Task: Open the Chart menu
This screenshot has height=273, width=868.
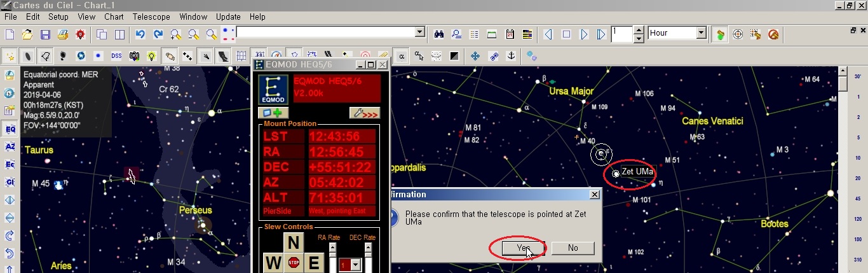Action: coord(114,17)
